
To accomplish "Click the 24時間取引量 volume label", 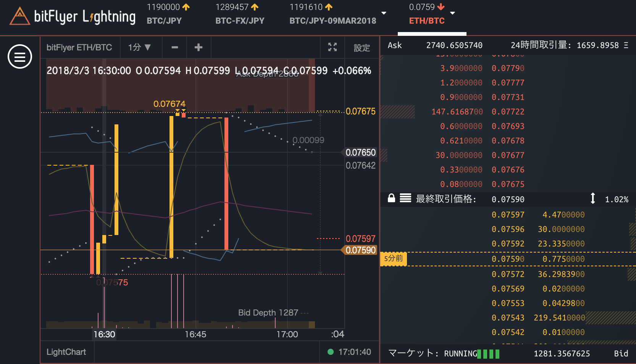I will point(541,45).
